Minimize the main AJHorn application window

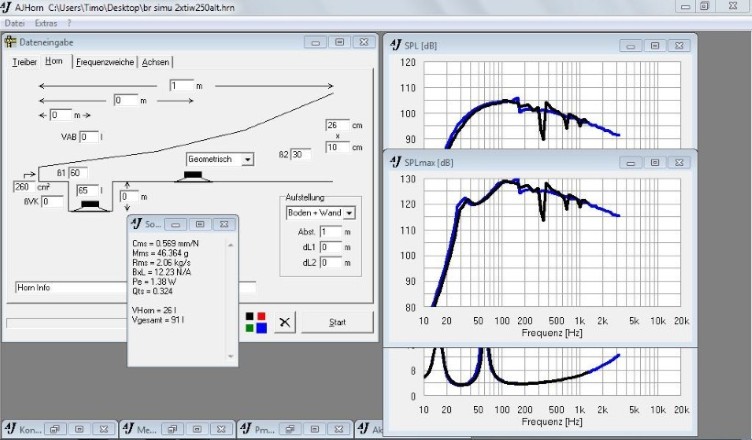[686, 7]
